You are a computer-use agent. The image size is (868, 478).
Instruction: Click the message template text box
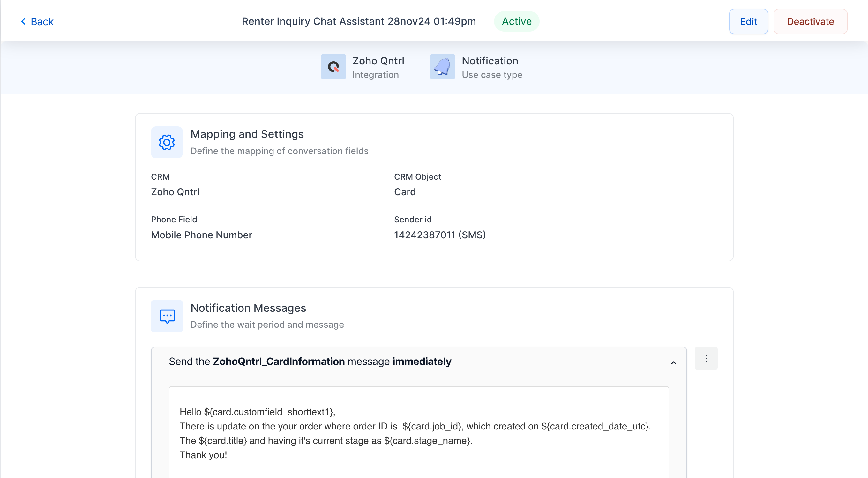418,432
